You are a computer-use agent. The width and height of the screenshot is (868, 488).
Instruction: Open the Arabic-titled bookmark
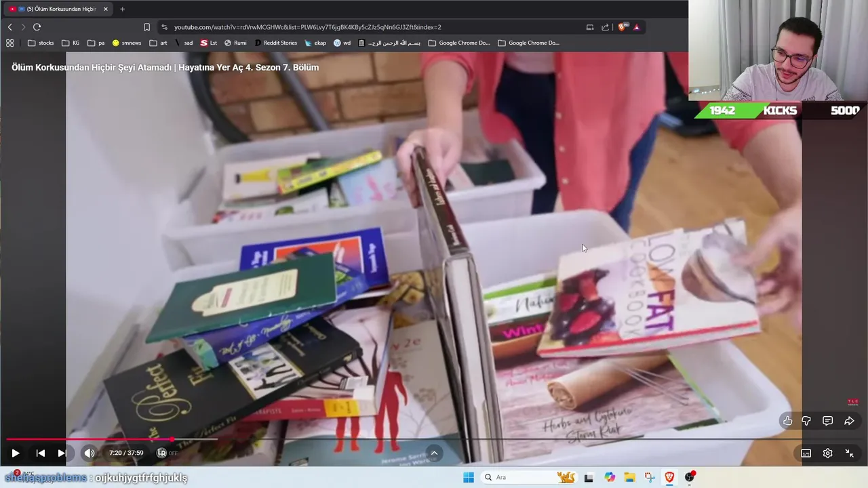(x=390, y=43)
